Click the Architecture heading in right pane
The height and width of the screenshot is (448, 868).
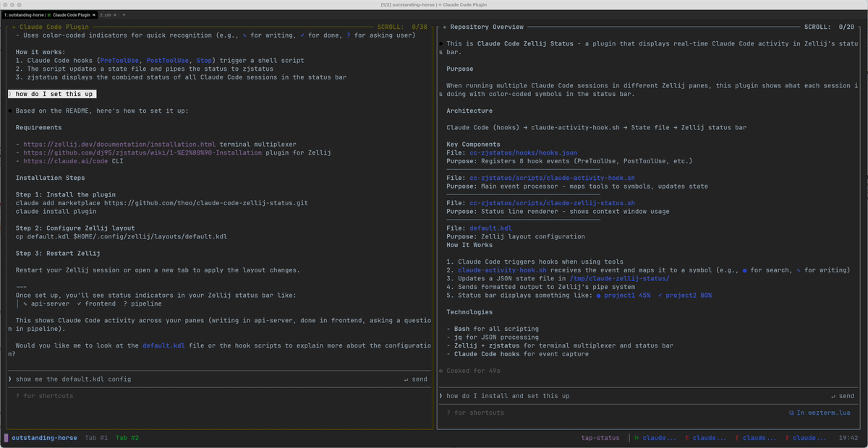click(469, 111)
